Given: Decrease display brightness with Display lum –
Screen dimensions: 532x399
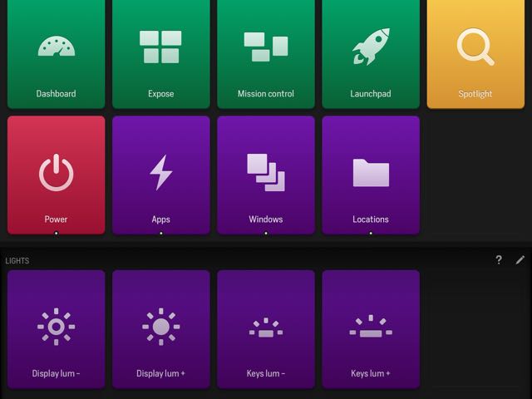Looking at the screenshot, I should coord(56,329).
